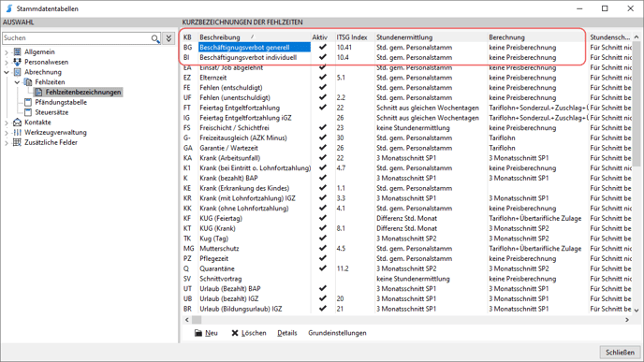This screenshot has height=362, width=644.
Task: Open the double-chevron search options dropdown
Action: click(x=168, y=38)
